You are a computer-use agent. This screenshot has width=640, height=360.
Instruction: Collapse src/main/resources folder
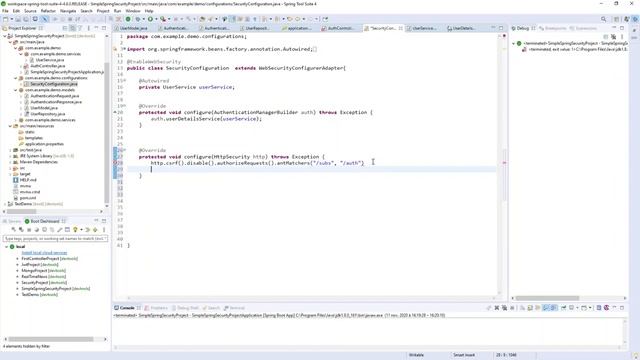tap(10, 126)
